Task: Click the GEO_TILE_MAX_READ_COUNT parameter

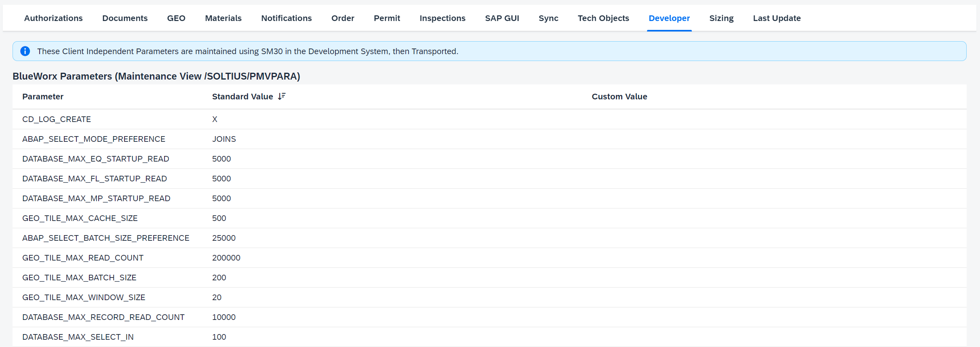Action: (x=83, y=258)
